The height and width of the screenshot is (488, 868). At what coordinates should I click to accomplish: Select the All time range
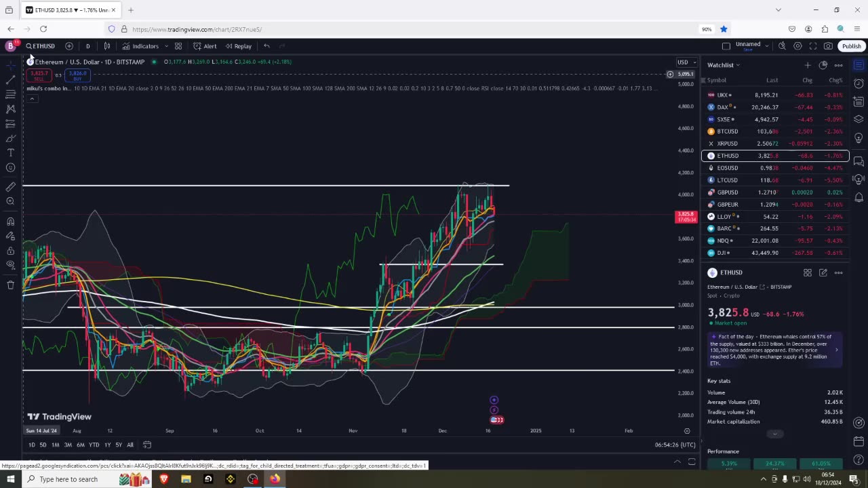pos(130,445)
